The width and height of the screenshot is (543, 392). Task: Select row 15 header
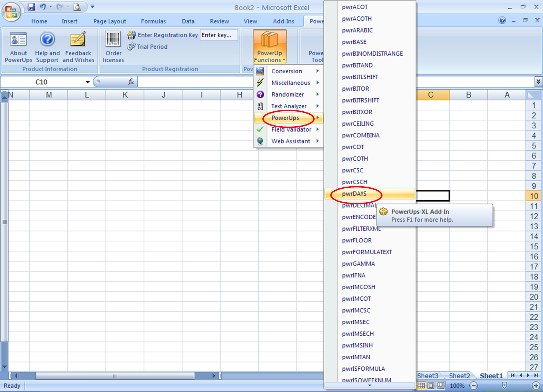click(x=534, y=246)
